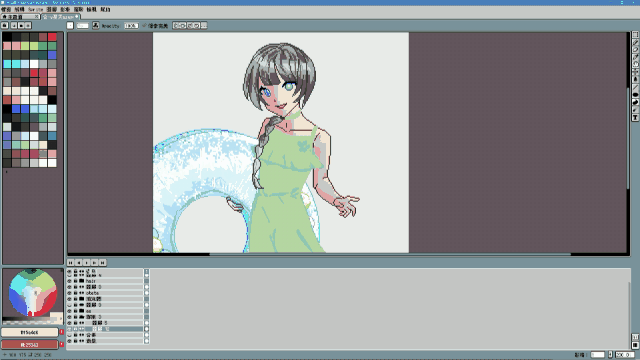
Task: Toggle visibility of the obebe layer
Action: point(69,293)
